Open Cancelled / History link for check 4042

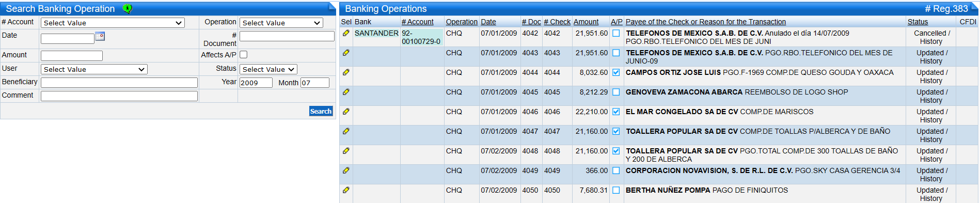pos(931,37)
